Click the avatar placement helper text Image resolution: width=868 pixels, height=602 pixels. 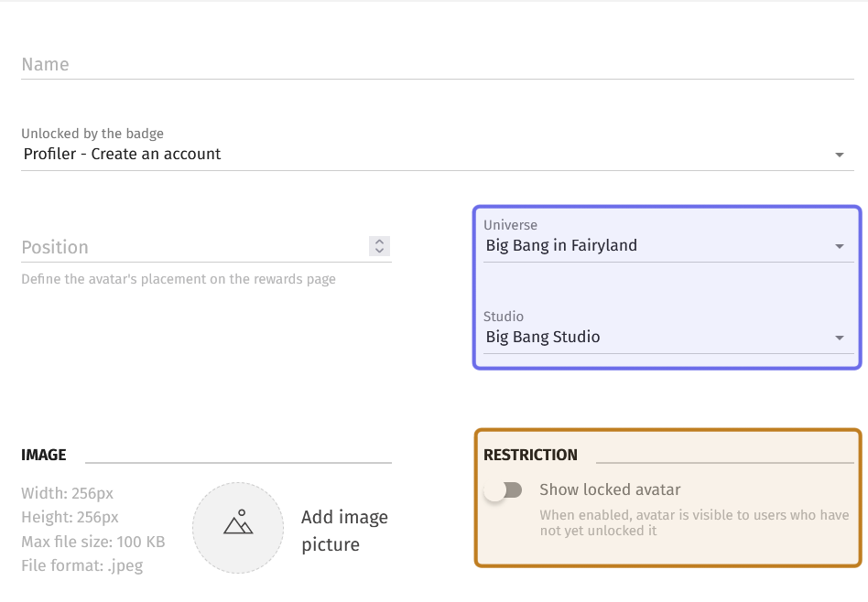pyautogui.click(x=179, y=279)
